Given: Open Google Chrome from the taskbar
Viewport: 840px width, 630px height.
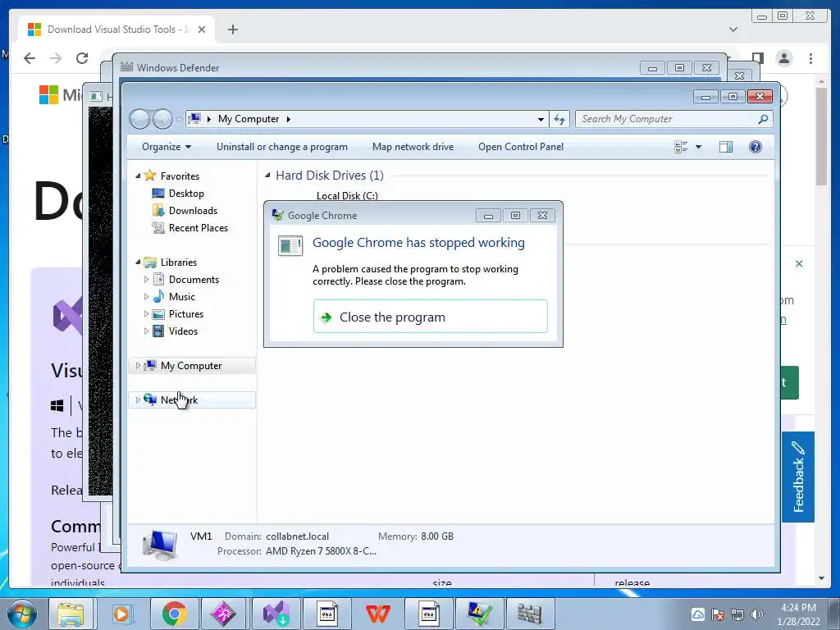Looking at the screenshot, I should [x=174, y=614].
